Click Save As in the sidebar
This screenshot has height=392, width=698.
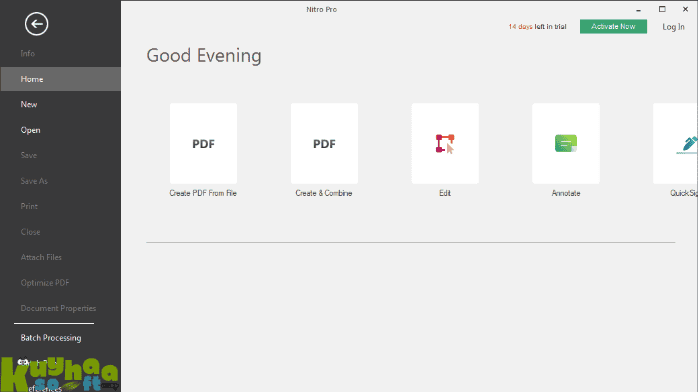tap(34, 181)
